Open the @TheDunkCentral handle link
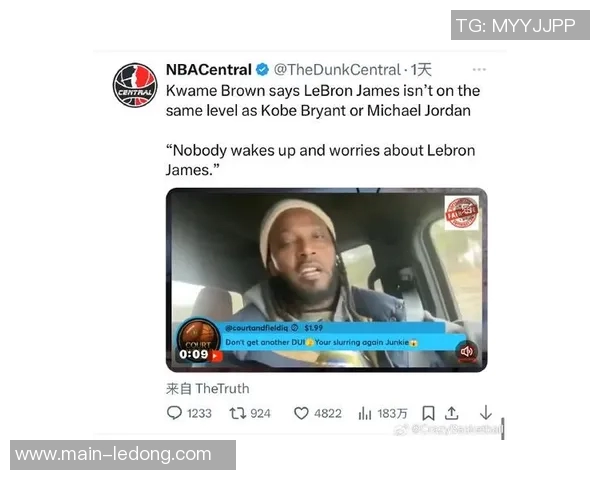This screenshot has width=600, height=480. point(337,70)
